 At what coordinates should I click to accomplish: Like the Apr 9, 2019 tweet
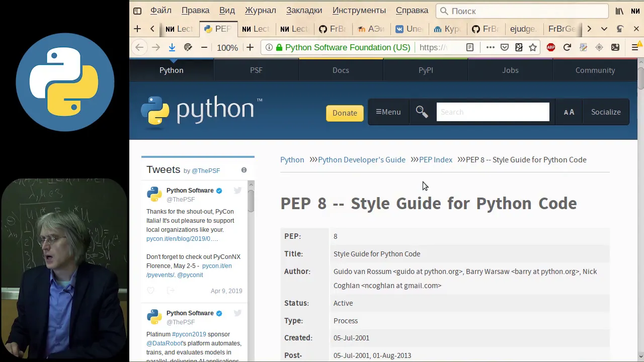[150, 291]
